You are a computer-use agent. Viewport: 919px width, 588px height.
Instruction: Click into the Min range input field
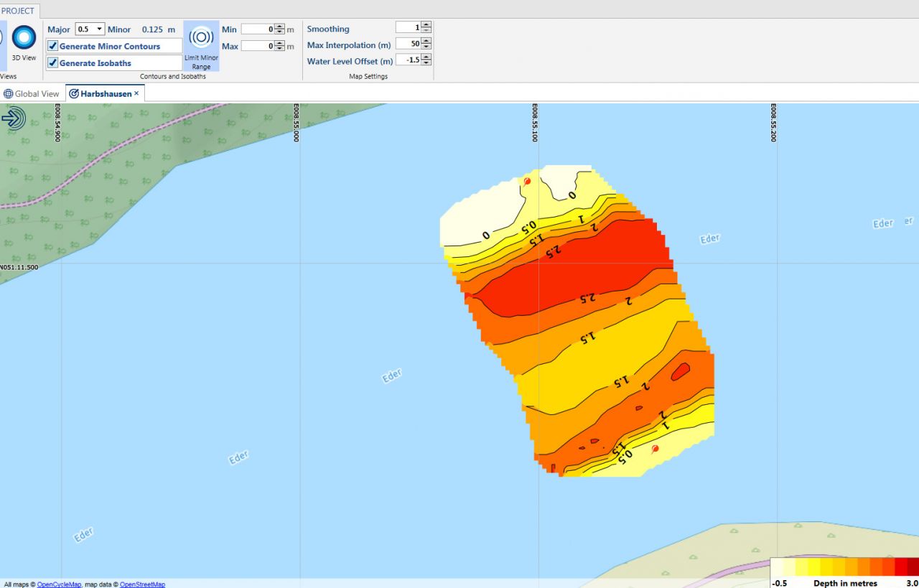click(257, 29)
